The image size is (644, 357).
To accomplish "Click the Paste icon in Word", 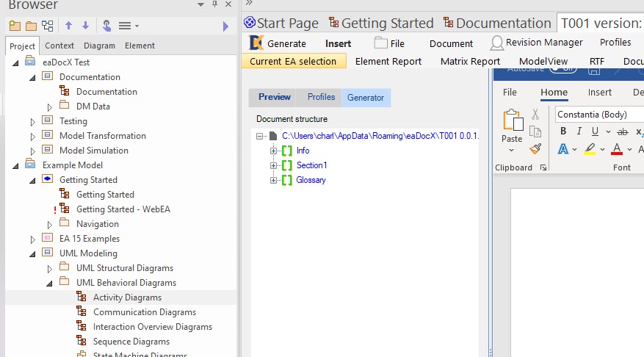I will [x=513, y=120].
